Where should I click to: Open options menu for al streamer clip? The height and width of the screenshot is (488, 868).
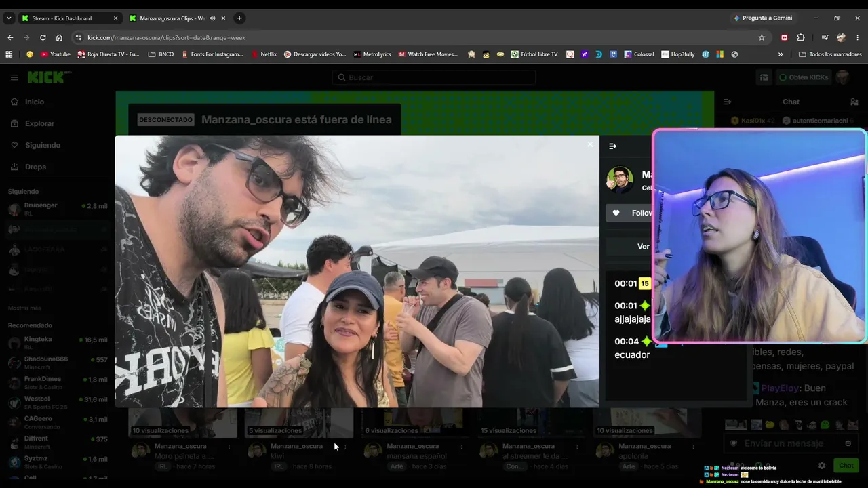click(578, 447)
